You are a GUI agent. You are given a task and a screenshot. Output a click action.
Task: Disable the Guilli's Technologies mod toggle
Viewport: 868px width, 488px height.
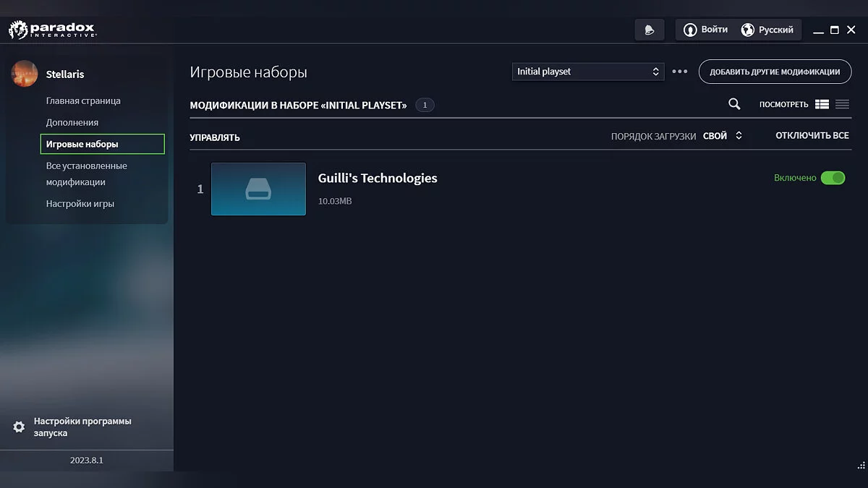tap(833, 178)
